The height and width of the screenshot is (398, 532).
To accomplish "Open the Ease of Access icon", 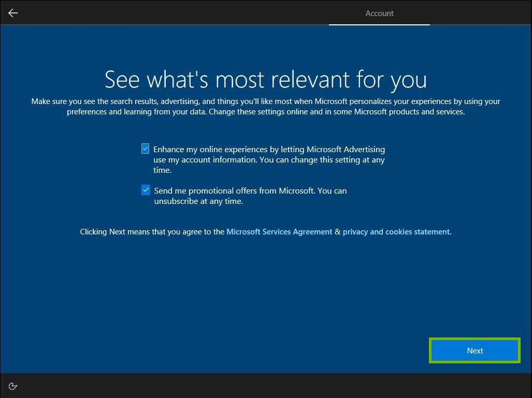I will click(x=12, y=386).
